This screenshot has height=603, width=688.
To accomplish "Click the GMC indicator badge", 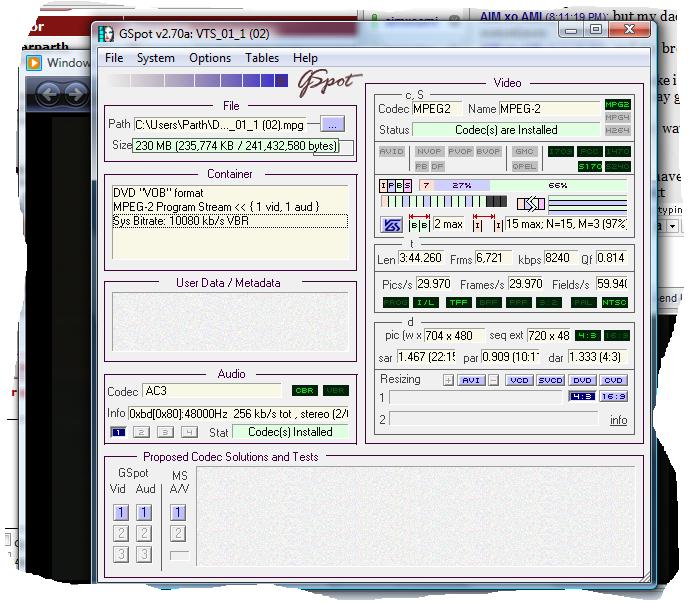I will click(524, 151).
